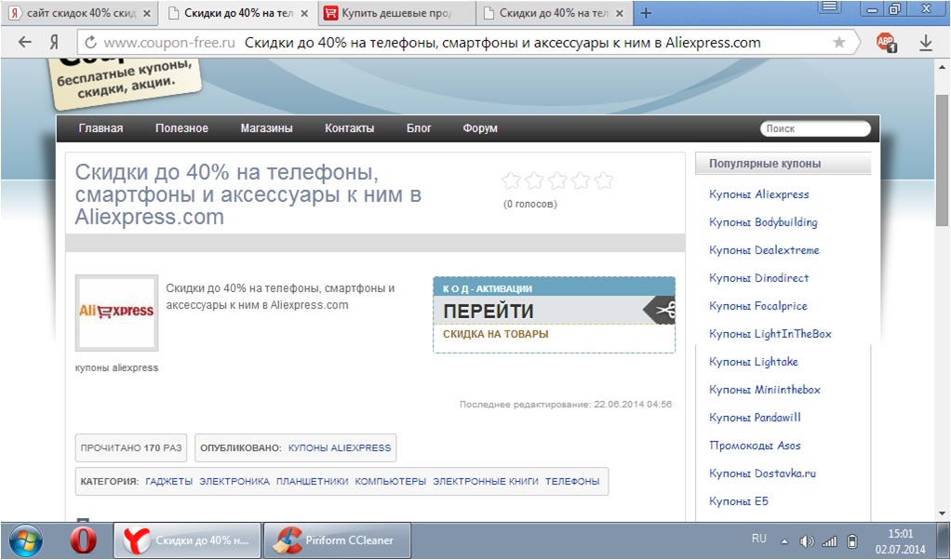Screen dimensions: 951x560
Task: Click the ПЕРЕЙТИ coupon button
Action: [x=554, y=311]
